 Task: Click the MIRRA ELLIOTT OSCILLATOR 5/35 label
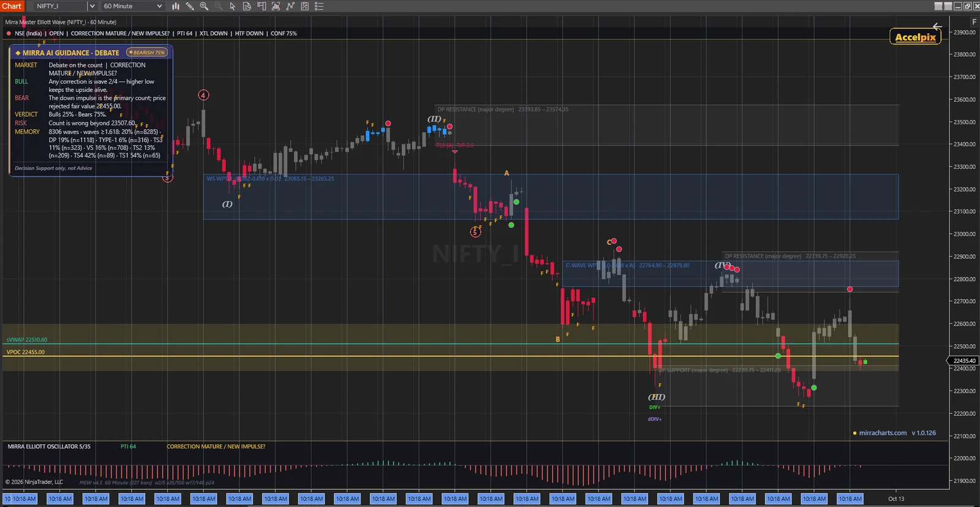click(x=49, y=446)
